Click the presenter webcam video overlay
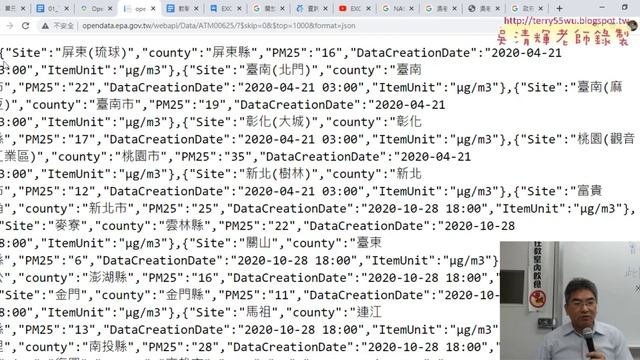Screen dimensions: 640x360 [570, 300]
